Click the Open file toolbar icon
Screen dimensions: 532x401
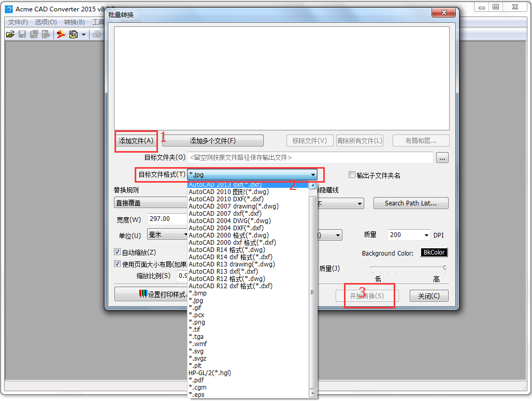10,34
